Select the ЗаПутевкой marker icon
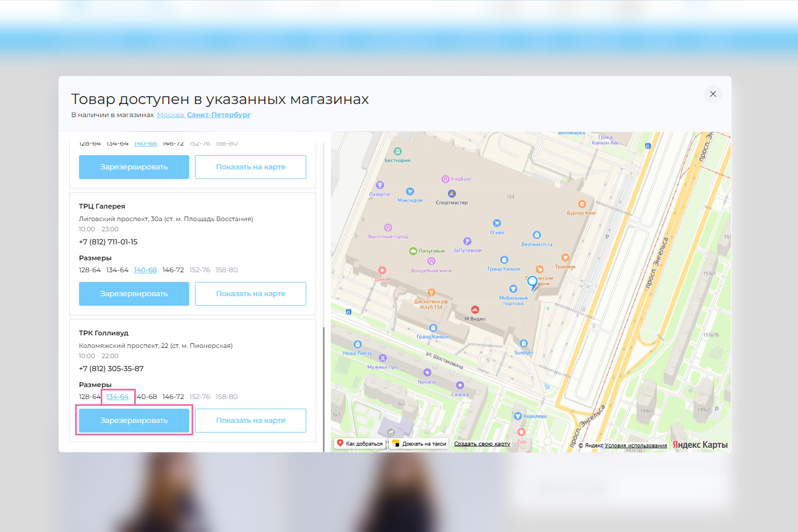This screenshot has height=532, width=798. [467, 242]
